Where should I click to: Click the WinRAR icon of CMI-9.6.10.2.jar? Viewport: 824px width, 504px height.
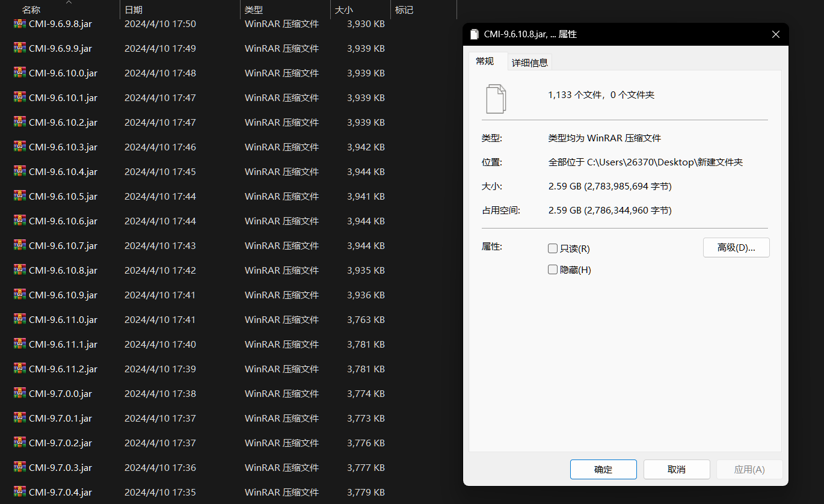20,121
